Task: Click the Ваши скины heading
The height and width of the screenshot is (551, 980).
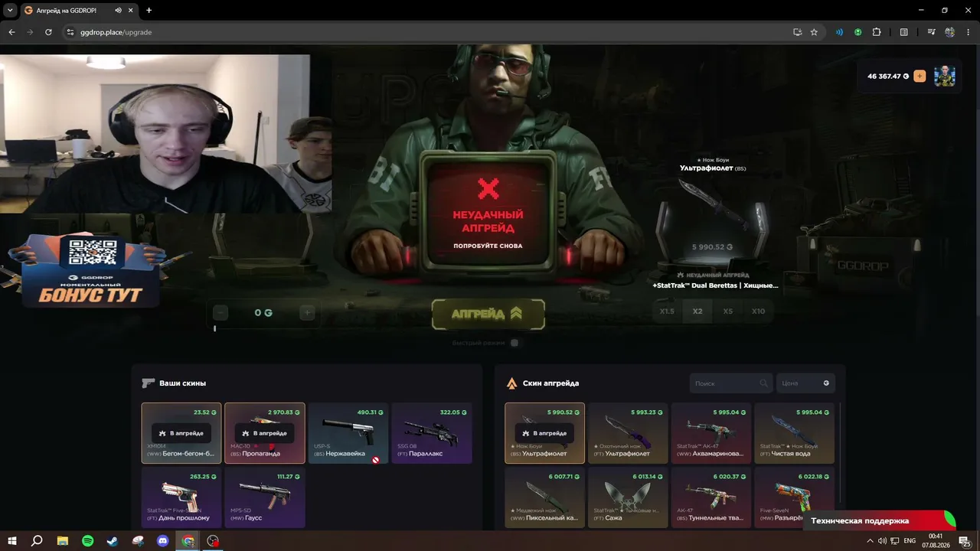Action: 182,383
